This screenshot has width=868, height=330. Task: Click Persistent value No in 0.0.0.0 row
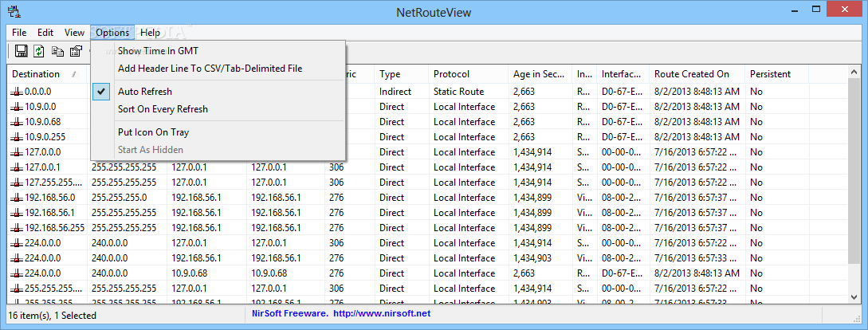[x=756, y=92]
